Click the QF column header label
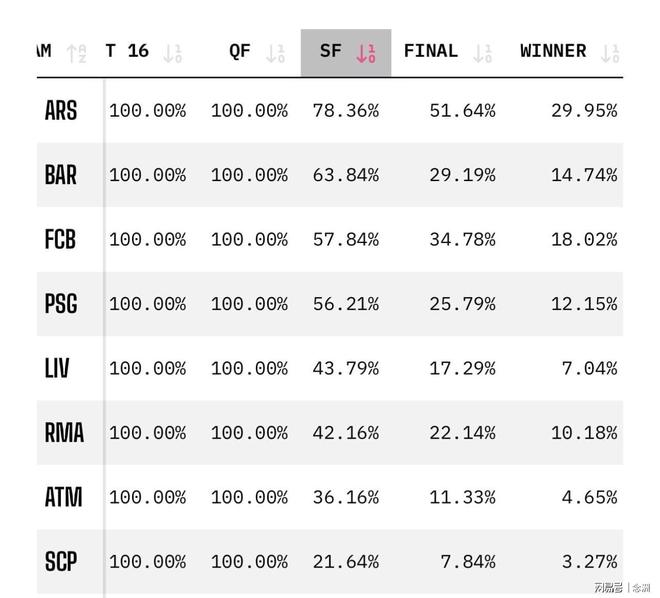 240,51
